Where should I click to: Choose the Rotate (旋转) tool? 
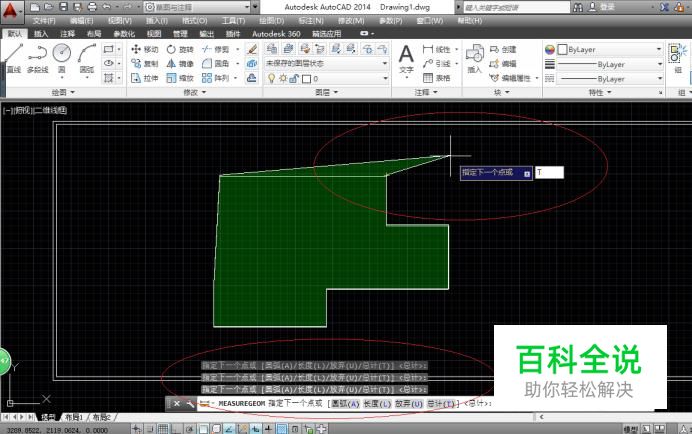click(x=180, y=49)
